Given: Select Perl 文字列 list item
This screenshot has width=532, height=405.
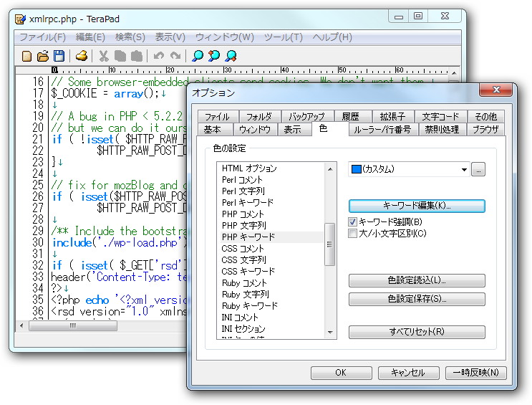Looking at the screenshot, I should (243, 191).
